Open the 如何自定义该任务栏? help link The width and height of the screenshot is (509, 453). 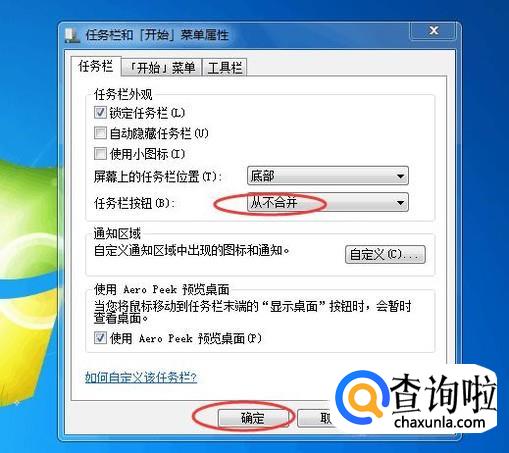[x=141, y=377]
